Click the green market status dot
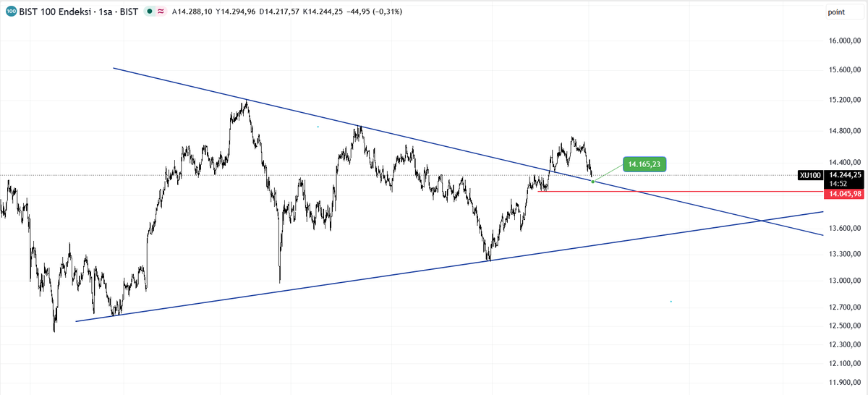 (148, 12)
